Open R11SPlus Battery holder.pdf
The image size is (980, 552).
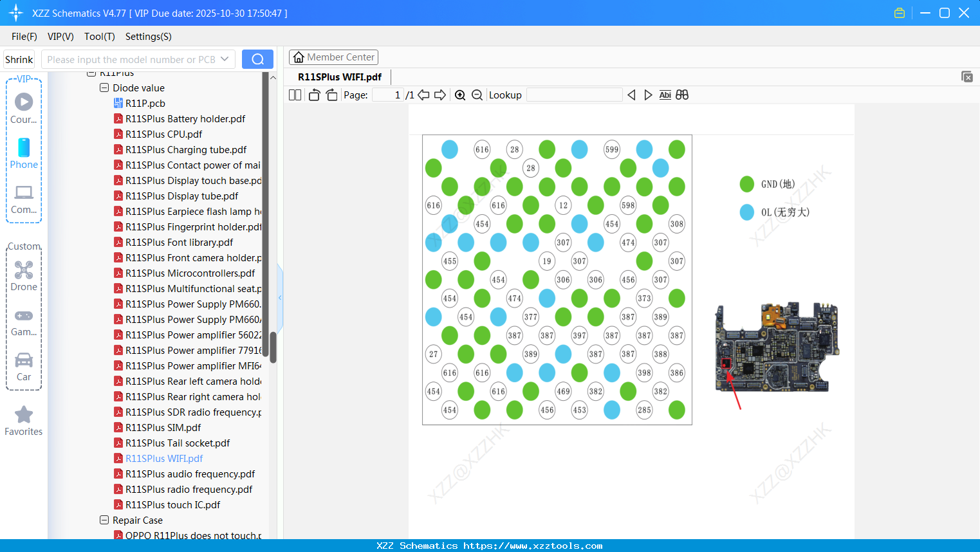[185, 118]
